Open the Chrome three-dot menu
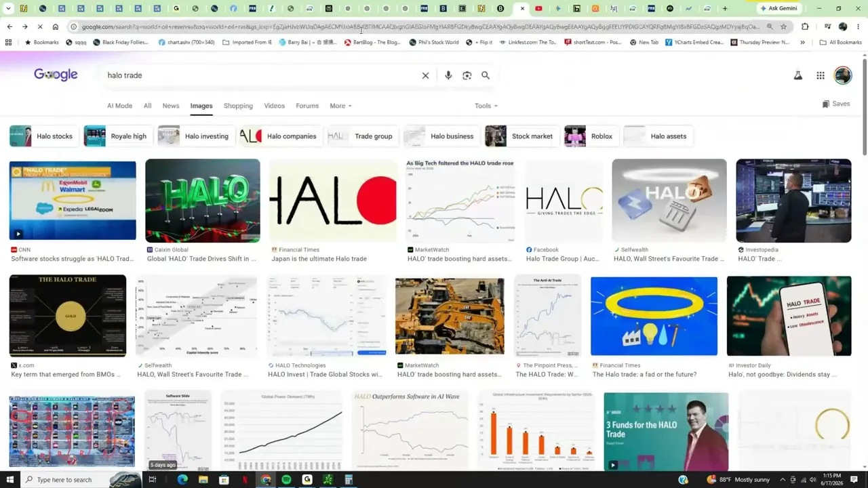The height and width of the screenshot is (488, 868). 858,26
